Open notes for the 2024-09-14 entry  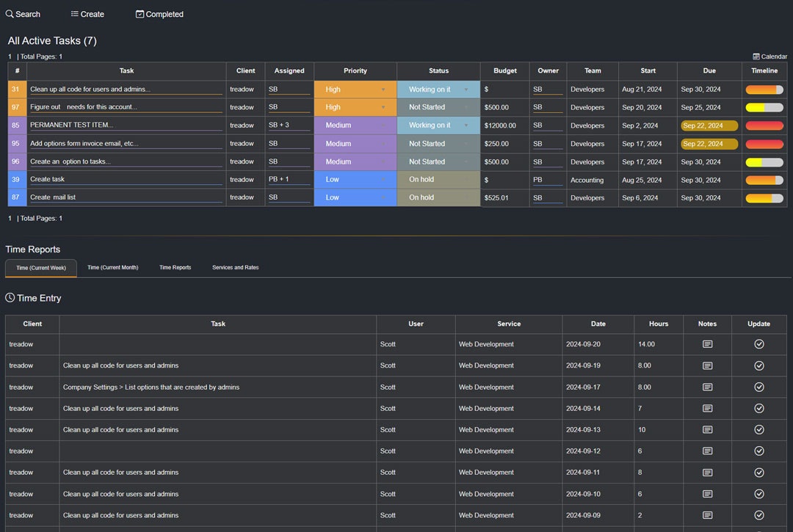point(708,408)
